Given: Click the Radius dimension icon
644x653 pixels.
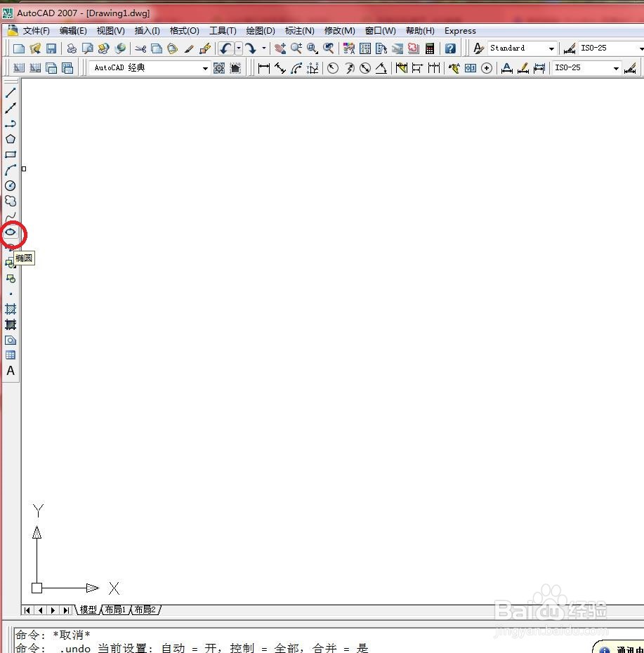Looking at the screenshot, I should (x=332, y=68).
